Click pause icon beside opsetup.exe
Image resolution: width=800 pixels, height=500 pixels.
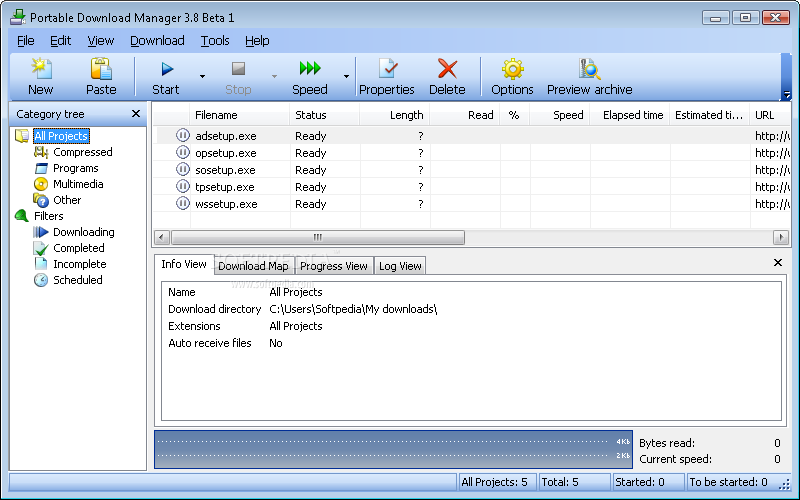pyautogui.click(x=183, y=153)
